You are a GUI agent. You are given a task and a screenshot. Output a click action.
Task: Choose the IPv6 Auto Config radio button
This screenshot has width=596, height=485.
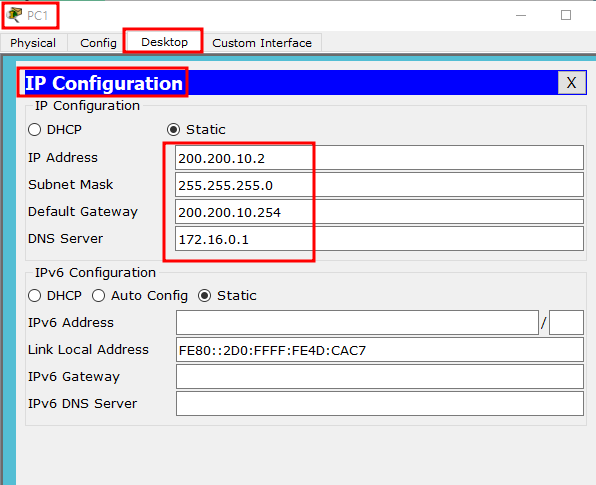click(x=98, y=295)
